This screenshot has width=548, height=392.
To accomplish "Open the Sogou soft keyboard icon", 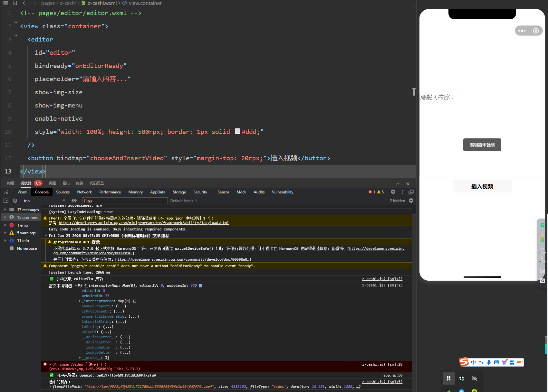I will pos(496,362).
